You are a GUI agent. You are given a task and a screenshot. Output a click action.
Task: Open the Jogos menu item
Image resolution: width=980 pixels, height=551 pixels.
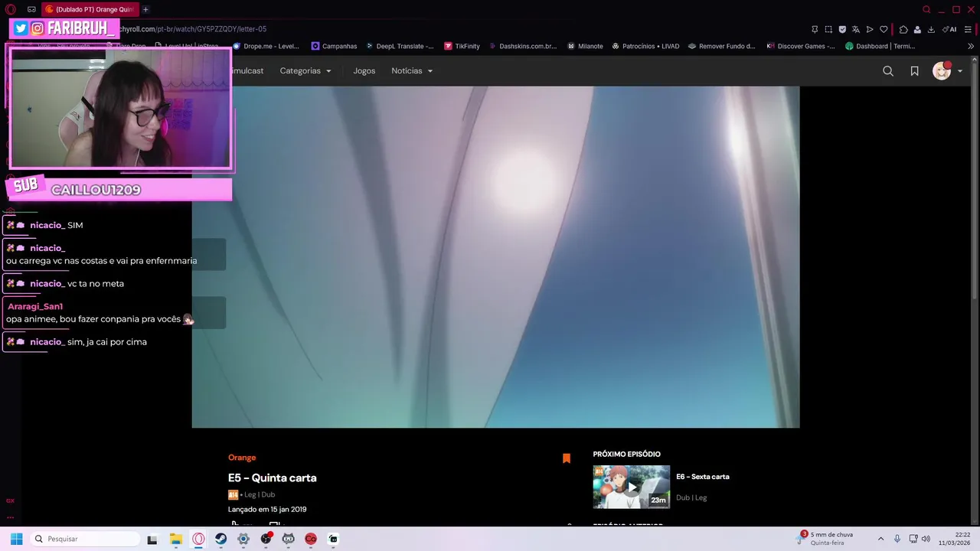point(364,71)
